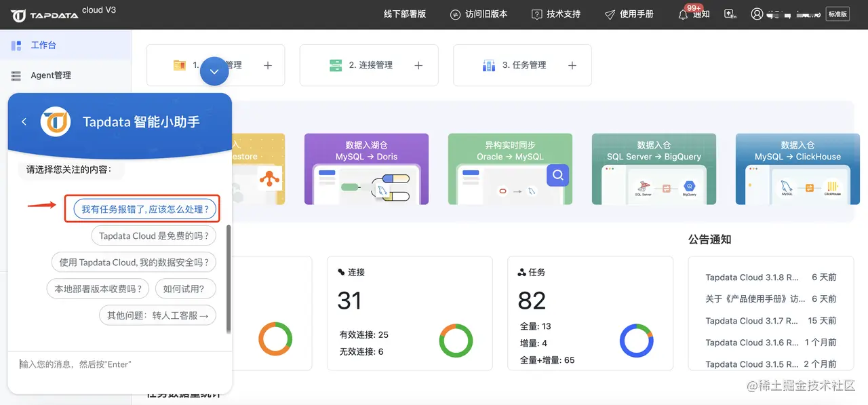Image resolution: width=868 pixels, height=405 pixels.
Task: Collapse the assistant with the round chevron button
Action: (214, 71)
